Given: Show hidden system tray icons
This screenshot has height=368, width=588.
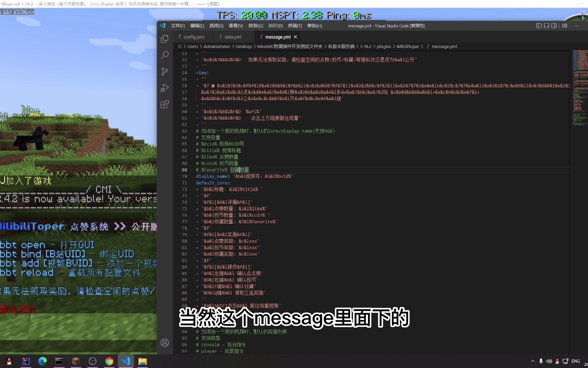Looking at the screenshot, I should (x=533, y=361).
